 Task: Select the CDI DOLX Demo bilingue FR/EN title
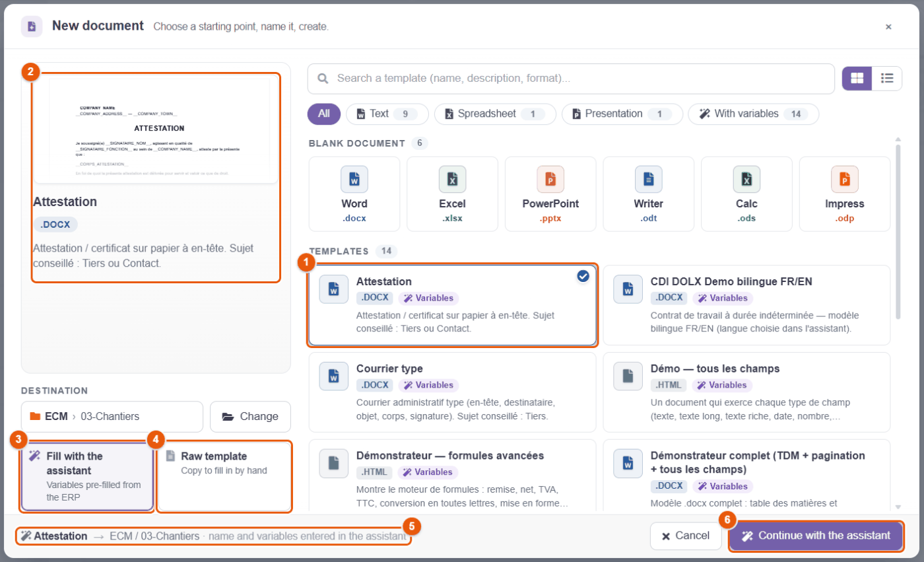coord(731,281)
